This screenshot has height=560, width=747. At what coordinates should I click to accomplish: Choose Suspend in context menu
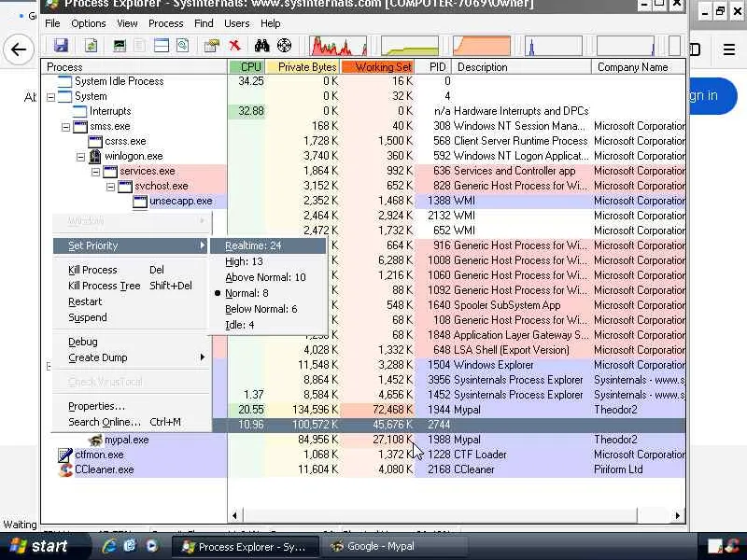pyautogui.click(x=131, y=317)
